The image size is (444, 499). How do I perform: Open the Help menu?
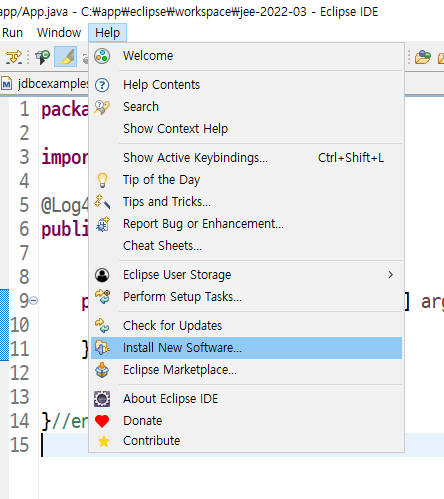pyautogui.click(x=107, y=33)
